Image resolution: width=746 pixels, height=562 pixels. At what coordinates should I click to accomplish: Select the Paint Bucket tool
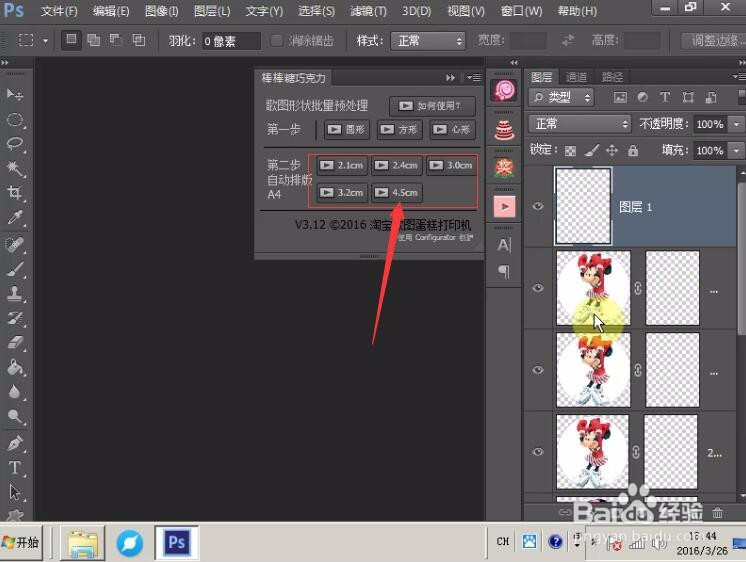point(15,367)
